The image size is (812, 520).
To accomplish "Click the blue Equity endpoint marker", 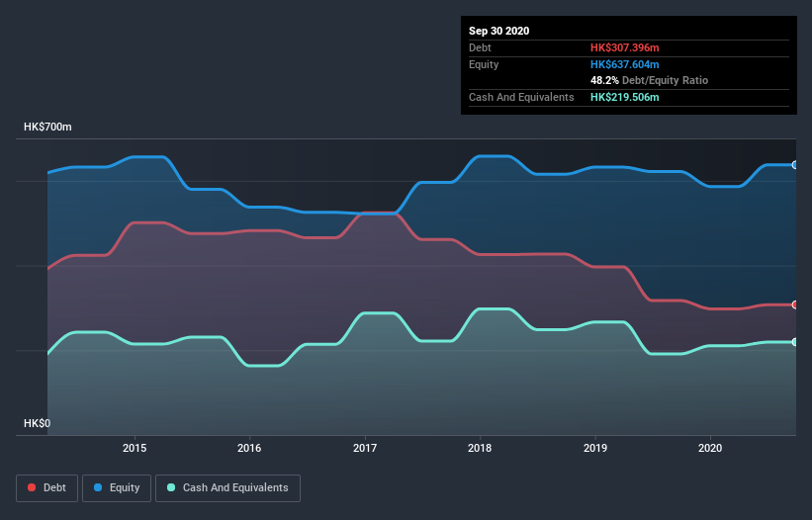I will pyautogui.click(x=795, y=165).
